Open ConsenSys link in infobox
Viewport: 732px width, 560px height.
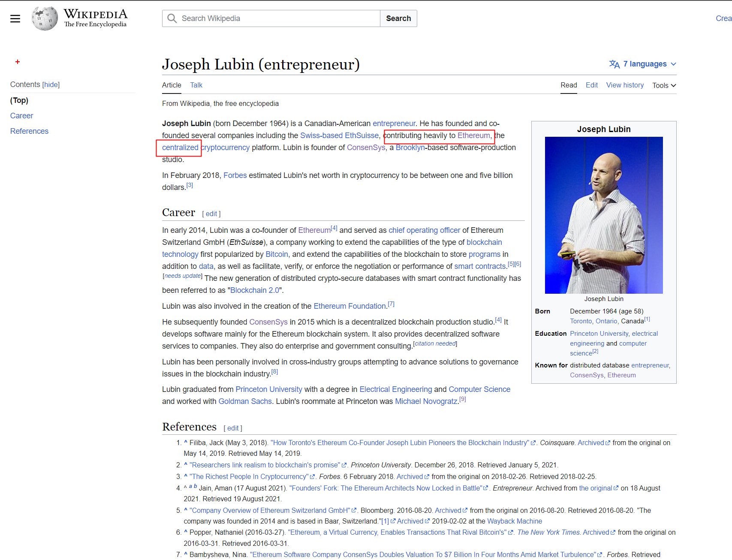point(586,375)
